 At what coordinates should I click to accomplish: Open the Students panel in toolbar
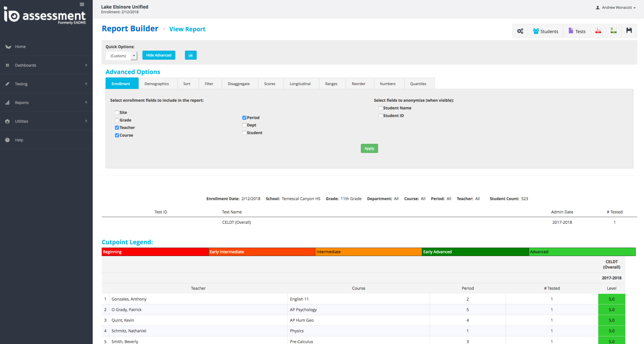tap(546, 31)
